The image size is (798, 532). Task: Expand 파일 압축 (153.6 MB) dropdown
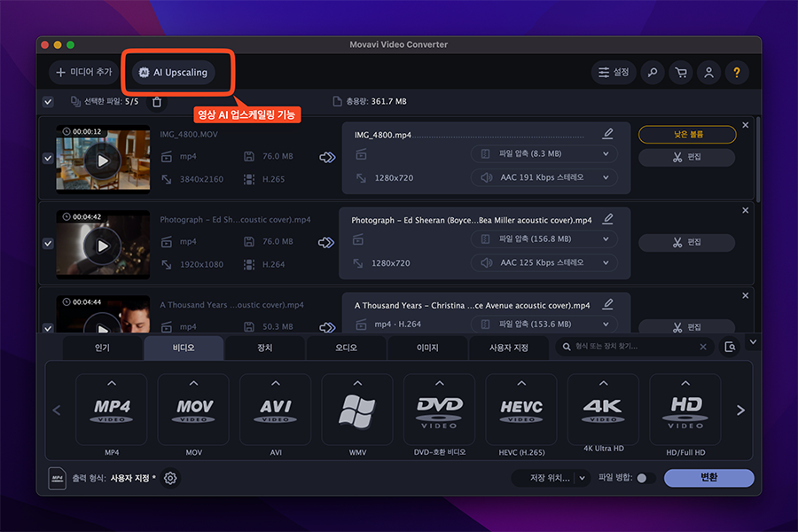pyautogui.click(x=544, y=325)
